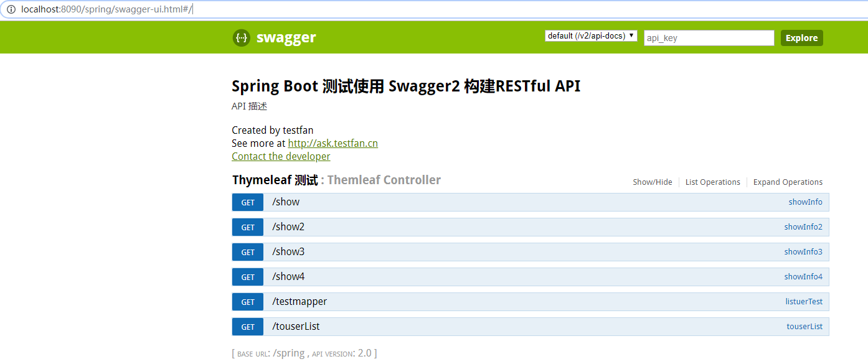Image resolution: width=868 pixels, height=364 pixels.
Task: Expand the /show2 endpoint path
Action: [288, 226]
